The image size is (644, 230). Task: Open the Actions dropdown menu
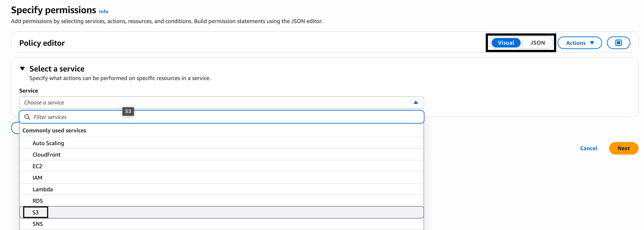point(579,43)
